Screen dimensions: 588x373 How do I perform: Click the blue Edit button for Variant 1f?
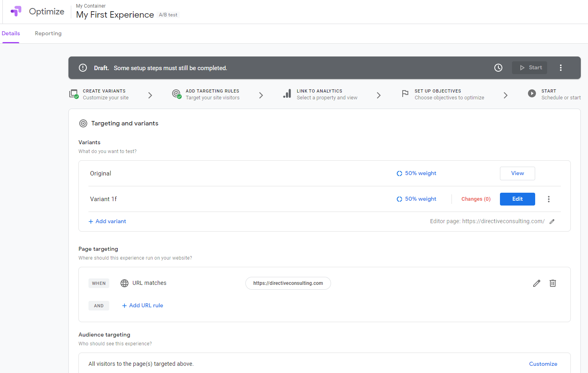(x=518, y=199)
